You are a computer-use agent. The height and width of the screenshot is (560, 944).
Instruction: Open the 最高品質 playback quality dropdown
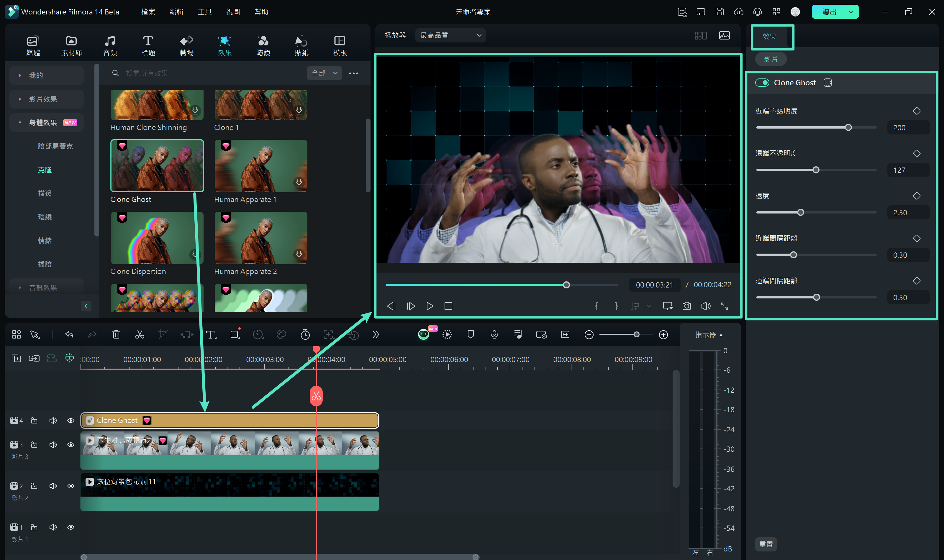click(450, 35)
